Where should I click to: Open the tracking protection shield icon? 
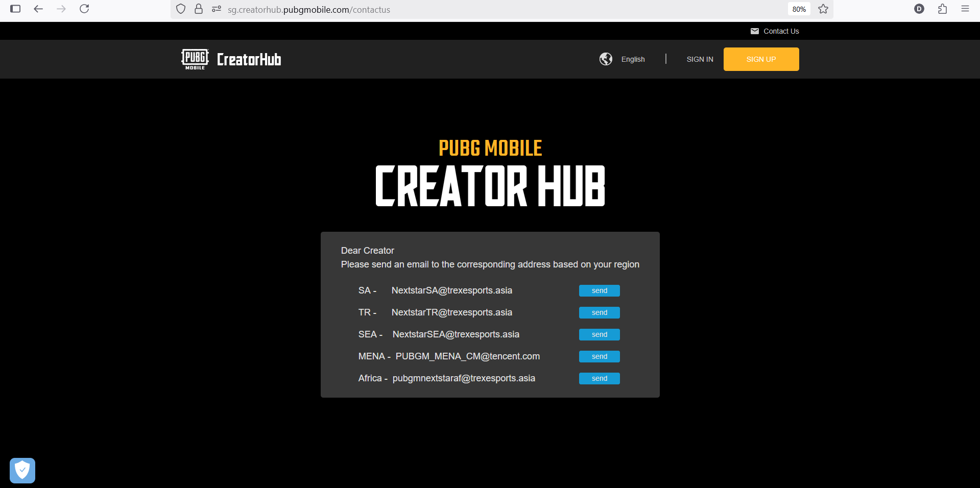pyautogui.click(x=181, y=9)
